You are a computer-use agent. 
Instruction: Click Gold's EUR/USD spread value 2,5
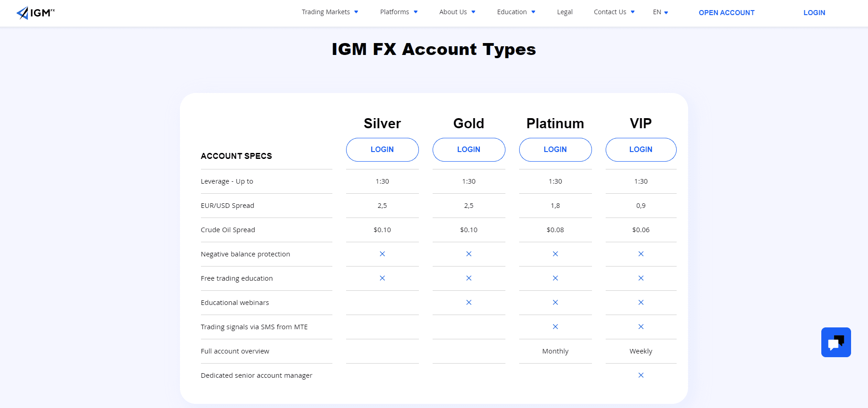469,206
